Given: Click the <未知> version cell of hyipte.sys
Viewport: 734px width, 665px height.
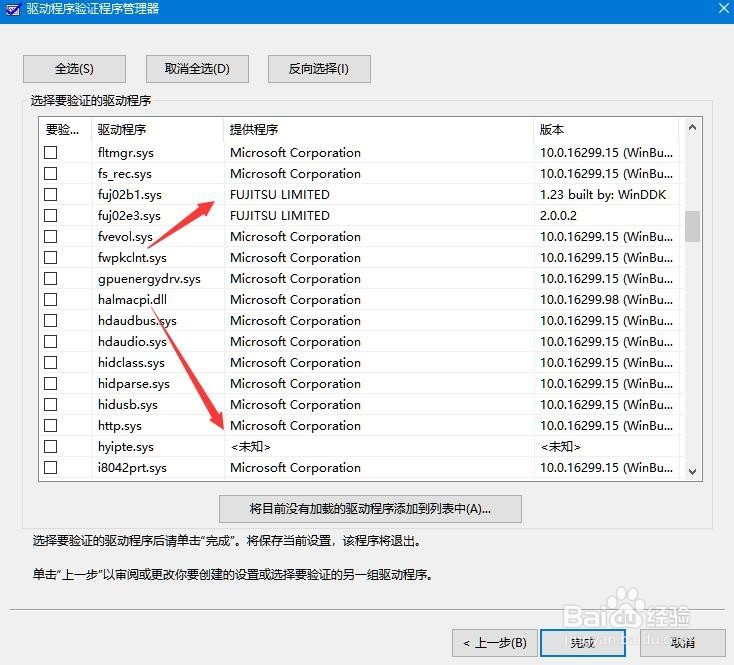Looking at the screenshot, I should click(561, 447).
